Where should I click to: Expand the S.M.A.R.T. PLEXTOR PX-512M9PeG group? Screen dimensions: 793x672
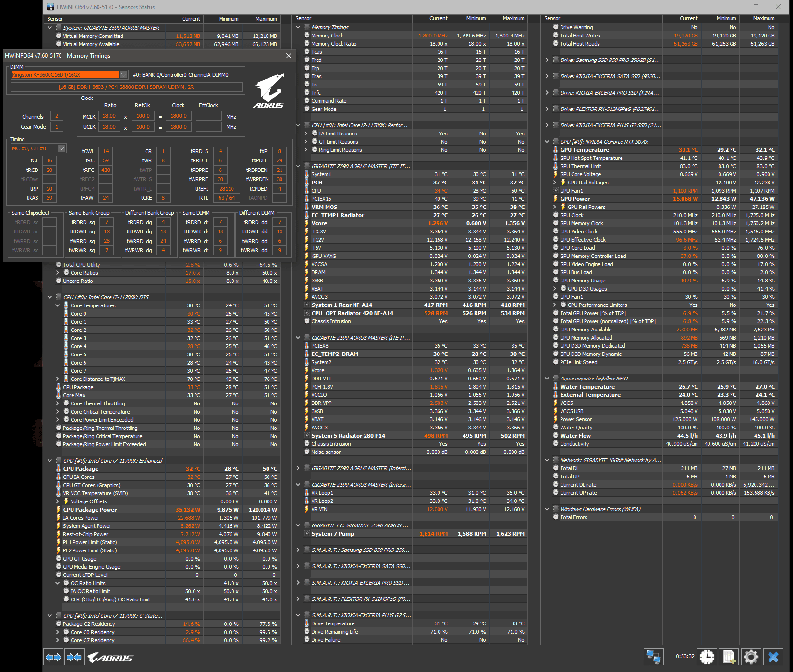[298, 599]
